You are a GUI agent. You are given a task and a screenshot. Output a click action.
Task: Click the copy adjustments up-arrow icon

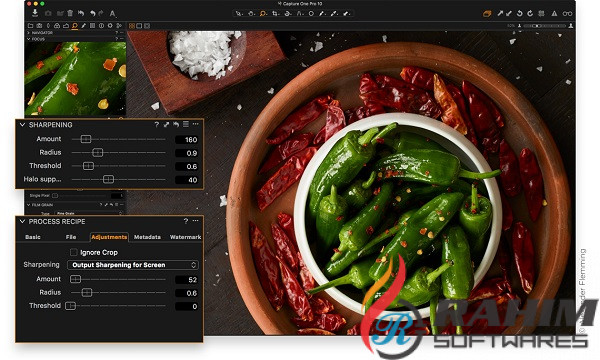coord(500,13)
